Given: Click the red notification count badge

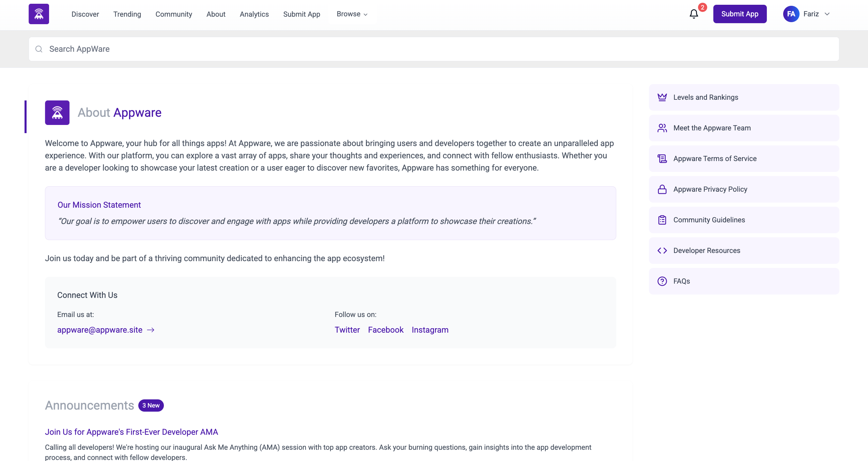Looking at the screenshot, I should tap(702, 7).
